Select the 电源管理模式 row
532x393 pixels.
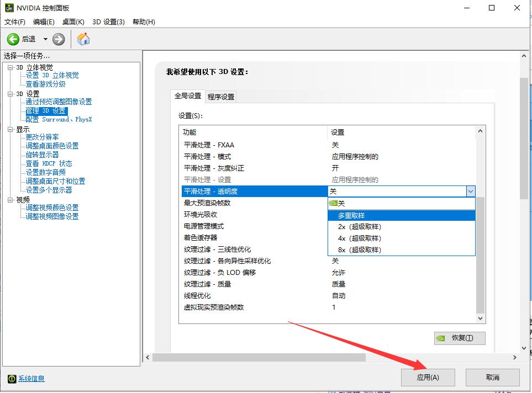click(x=255, y=226)
